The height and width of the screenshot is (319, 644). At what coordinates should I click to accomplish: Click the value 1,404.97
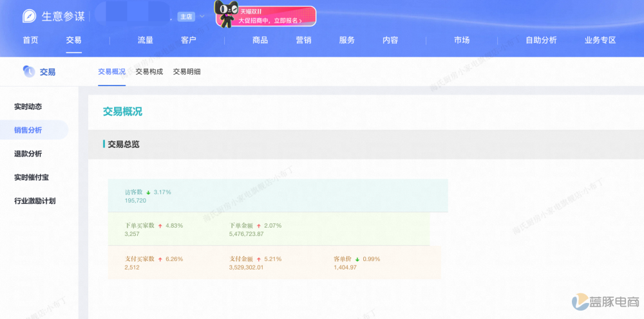[345, 268]
